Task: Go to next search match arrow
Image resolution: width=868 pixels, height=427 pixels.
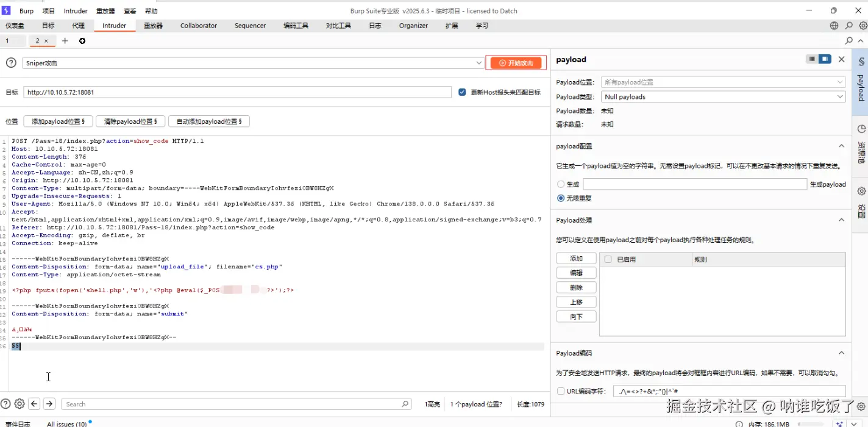Action: point(49,404)
